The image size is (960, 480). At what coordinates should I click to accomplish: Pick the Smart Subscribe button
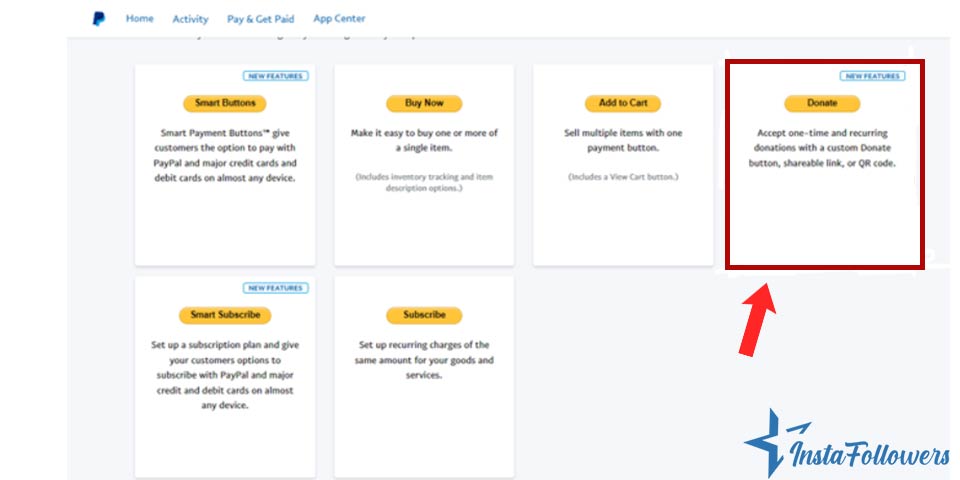(x=225, y=315)
